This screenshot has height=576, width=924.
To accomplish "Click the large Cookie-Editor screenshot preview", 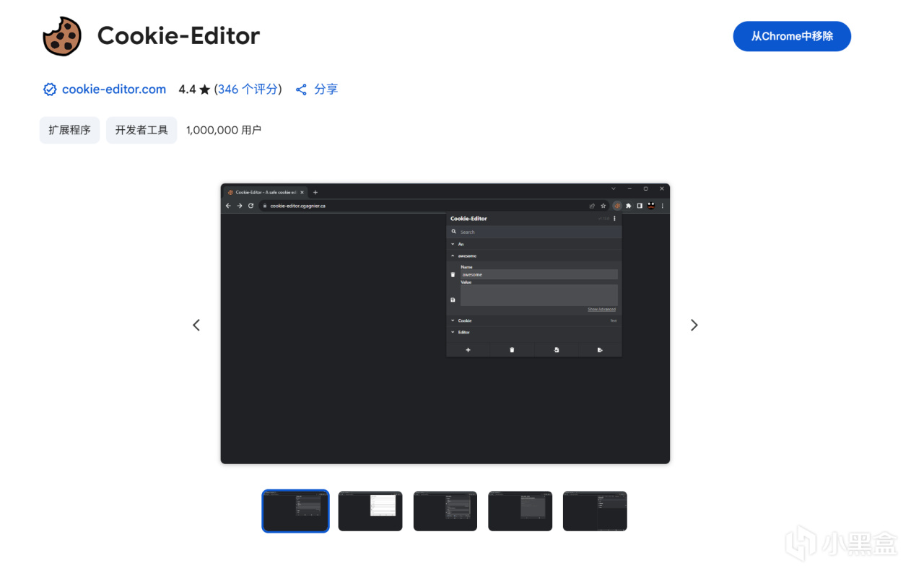I will coord(445,323).
